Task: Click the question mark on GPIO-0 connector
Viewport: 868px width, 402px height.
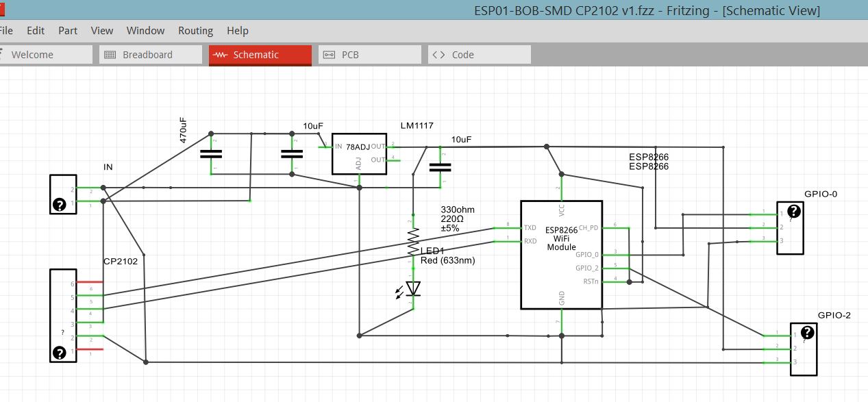Action: click(793, 211)
